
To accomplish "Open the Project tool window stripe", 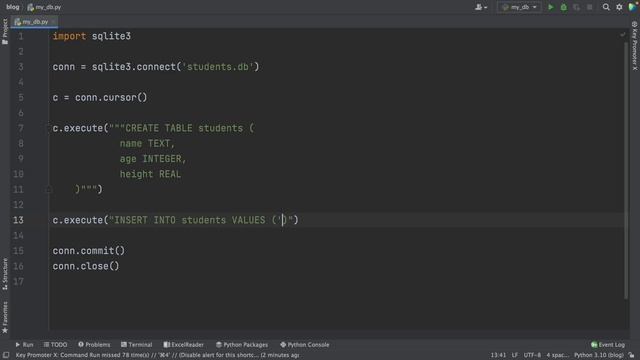I will tap(5, 31).
